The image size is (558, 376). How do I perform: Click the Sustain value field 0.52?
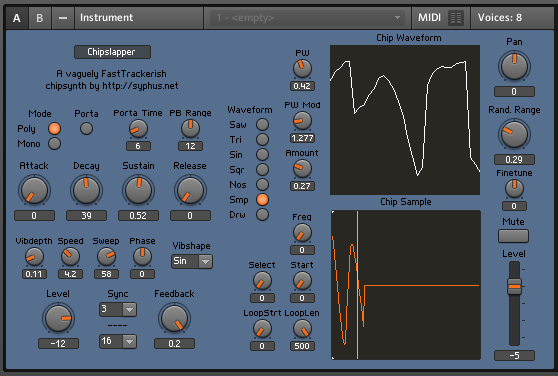click(x=138, y=216)
